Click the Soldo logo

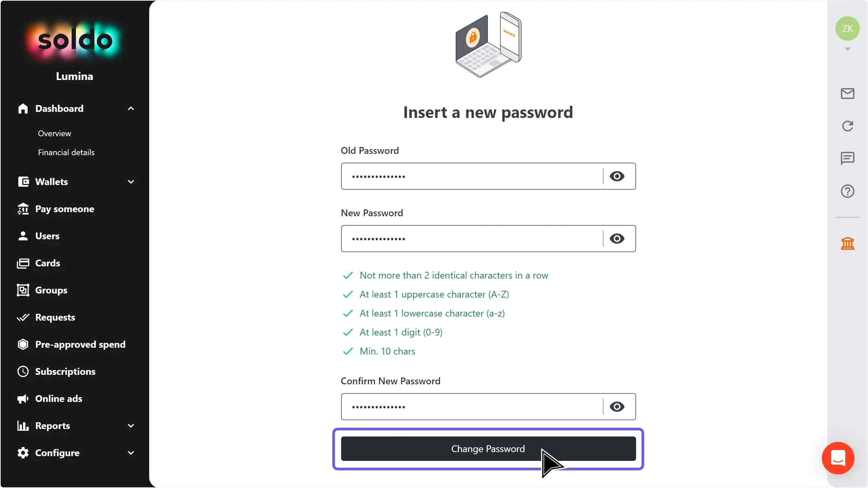(x=75, y=41)
